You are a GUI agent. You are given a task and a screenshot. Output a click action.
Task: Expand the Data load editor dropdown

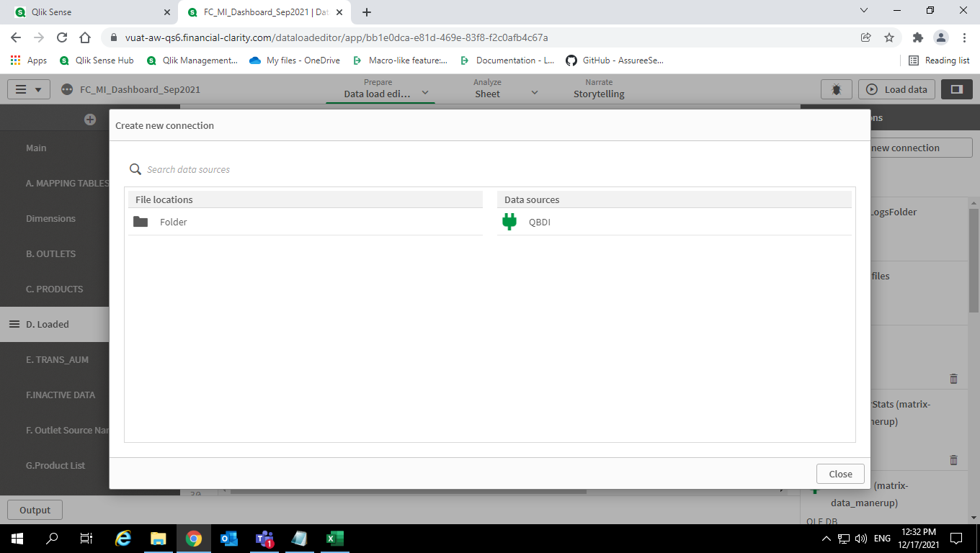[x=424, y=93]
